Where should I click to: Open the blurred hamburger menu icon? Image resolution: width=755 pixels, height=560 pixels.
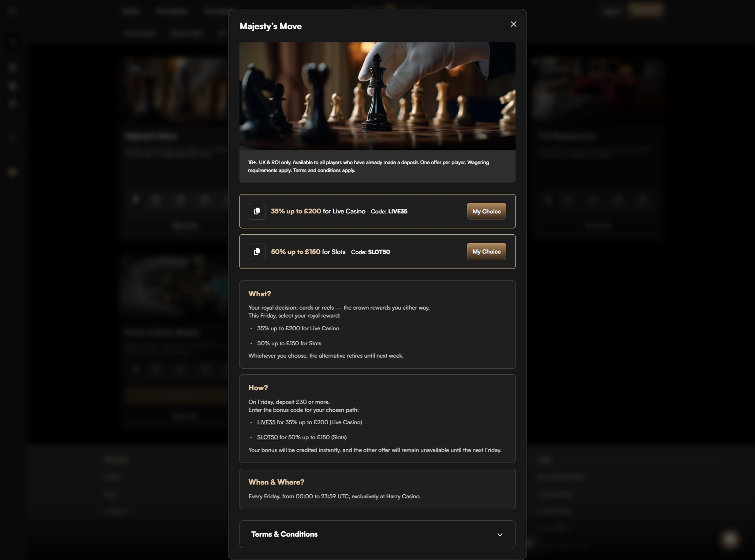12,11
